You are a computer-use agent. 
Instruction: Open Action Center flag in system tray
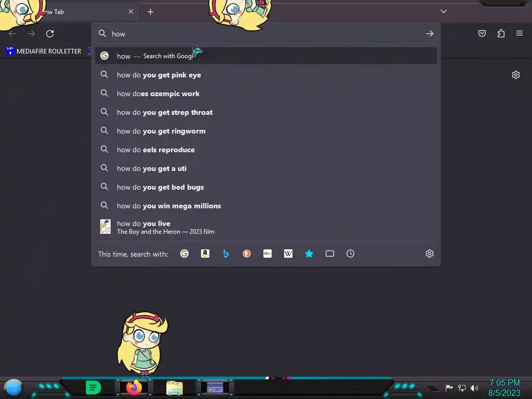pos(449,388)
